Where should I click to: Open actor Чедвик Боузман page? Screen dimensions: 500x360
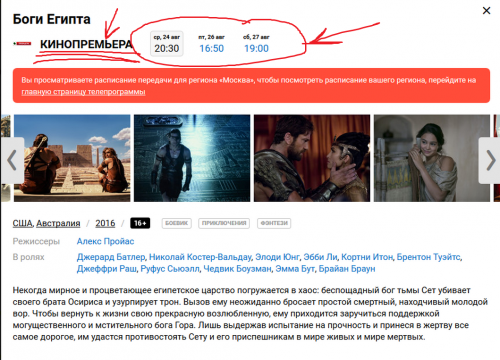(x=237, y=269)
